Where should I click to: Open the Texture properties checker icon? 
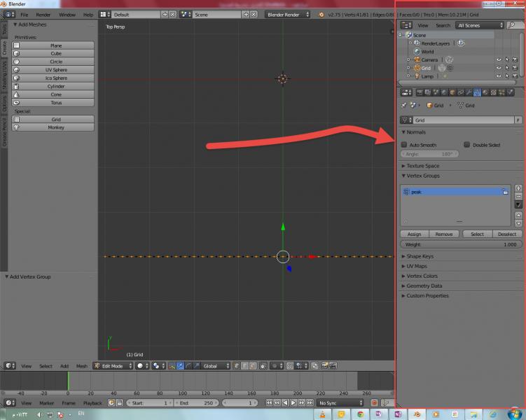494,92
